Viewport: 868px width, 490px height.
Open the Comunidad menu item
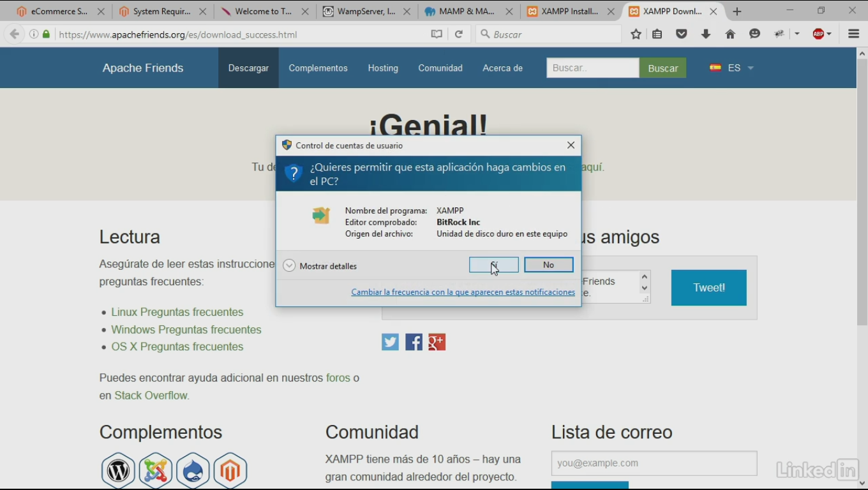440,68
